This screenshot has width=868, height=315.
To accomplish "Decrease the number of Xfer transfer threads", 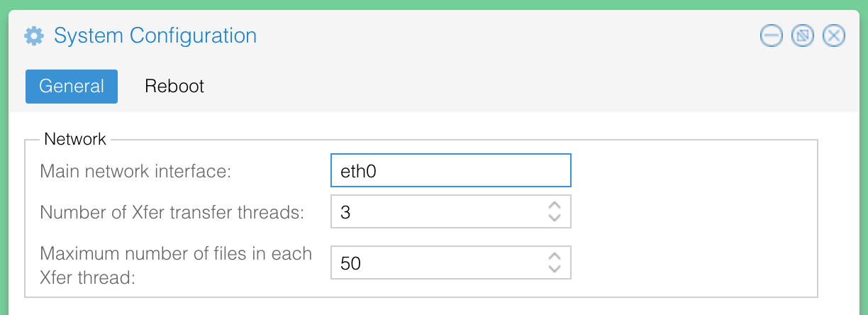I will point(555,219).
